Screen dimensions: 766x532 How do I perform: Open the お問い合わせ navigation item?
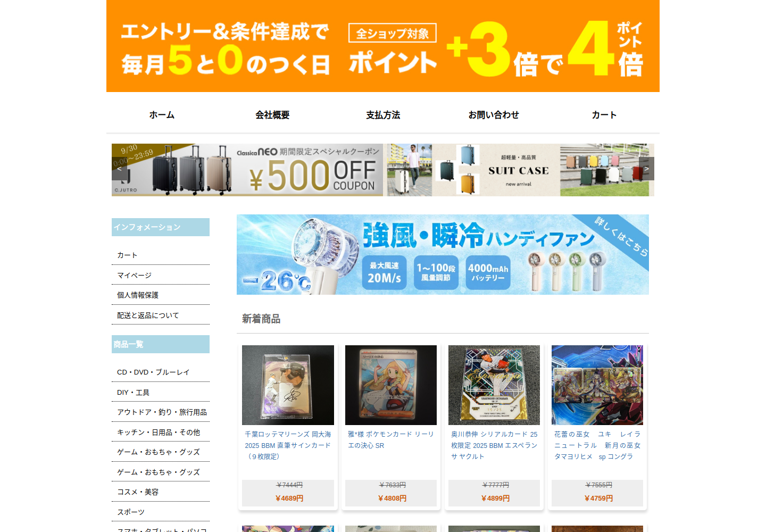click(x=494, y=115)
